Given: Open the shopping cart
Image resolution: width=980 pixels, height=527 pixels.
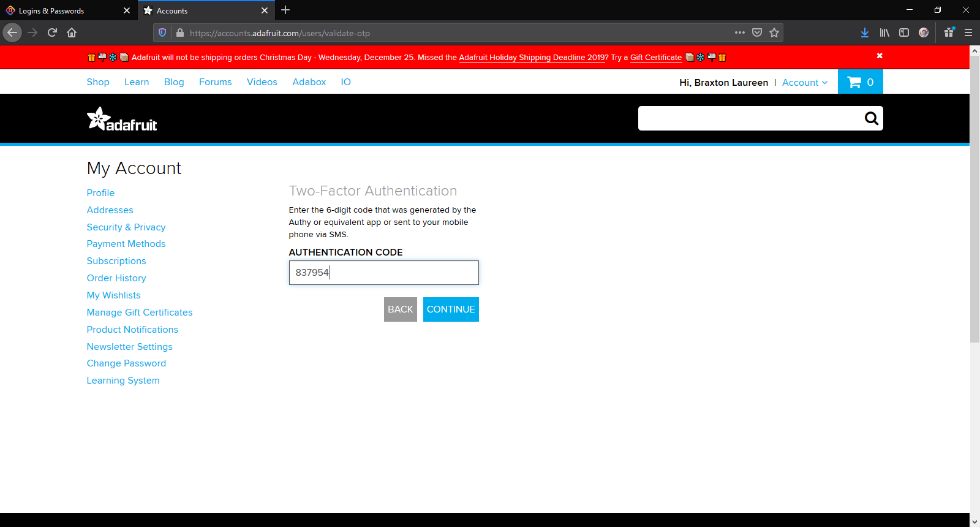Looking at the screenshot, I should (860, 82).
